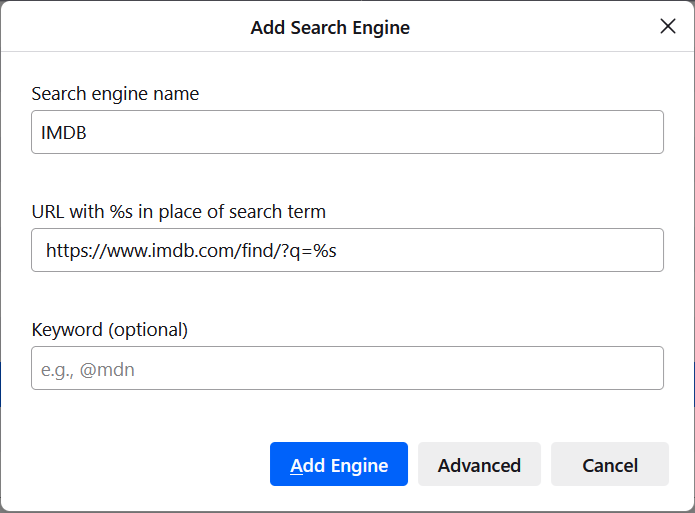Open the Advanced options
The height and width of the screenshot is (513, 695).
point(479,464)
